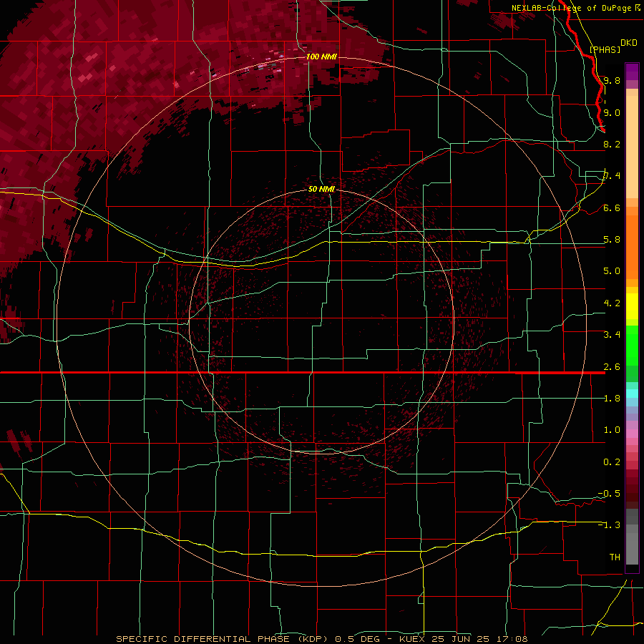Click the orange segment of the color bar

pos(632,246)
